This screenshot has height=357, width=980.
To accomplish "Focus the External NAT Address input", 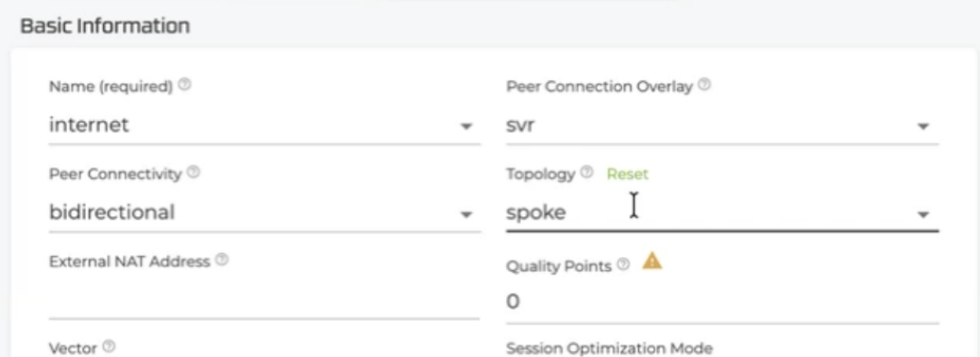I will (263, 298).
